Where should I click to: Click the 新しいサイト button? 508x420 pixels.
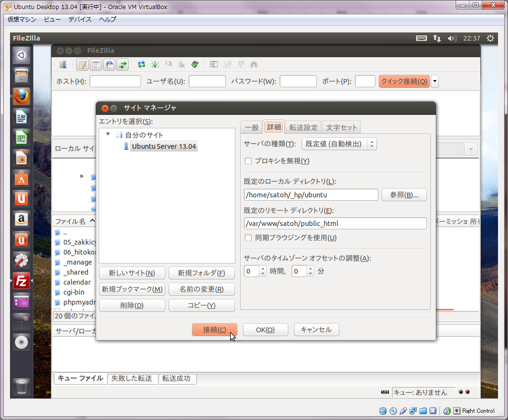(x=132, y=273)
